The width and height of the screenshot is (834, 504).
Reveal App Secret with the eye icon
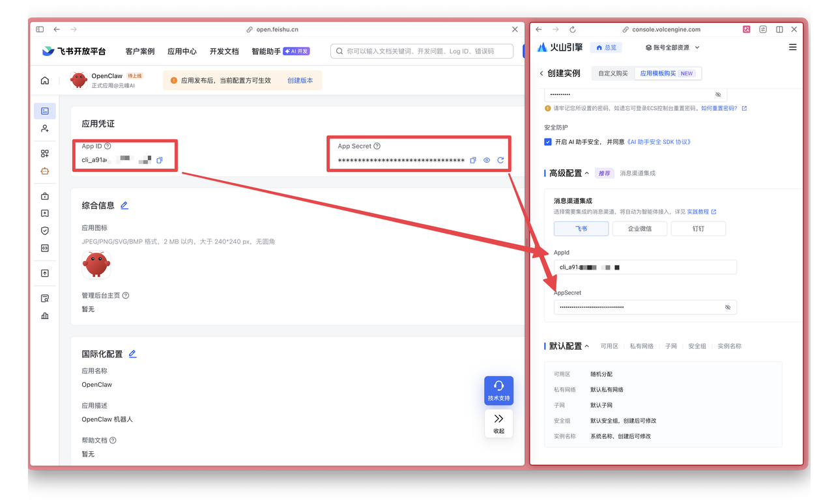(487, 160)
